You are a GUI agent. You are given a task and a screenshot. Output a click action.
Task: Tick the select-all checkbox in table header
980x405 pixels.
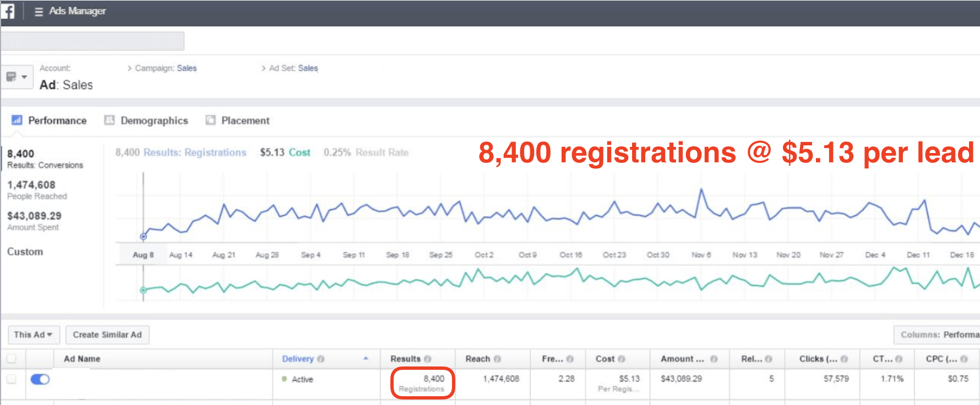(12, 359)
